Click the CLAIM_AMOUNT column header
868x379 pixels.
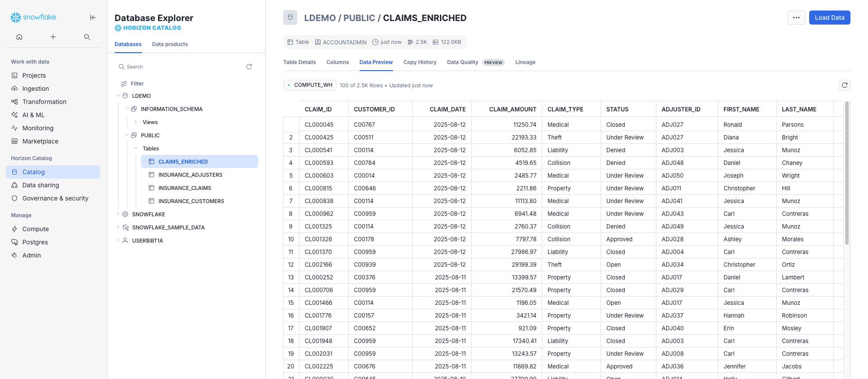507,109
